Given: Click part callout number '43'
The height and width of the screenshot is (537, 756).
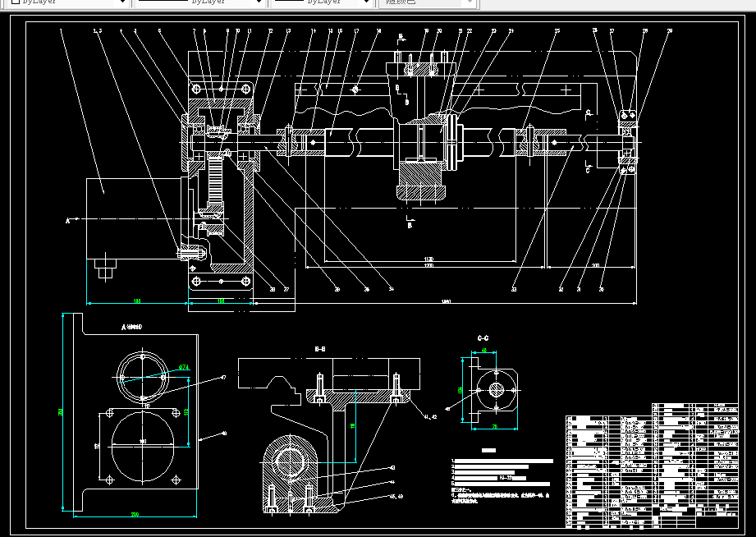Looking at the screenshot, I should [392, 467].
